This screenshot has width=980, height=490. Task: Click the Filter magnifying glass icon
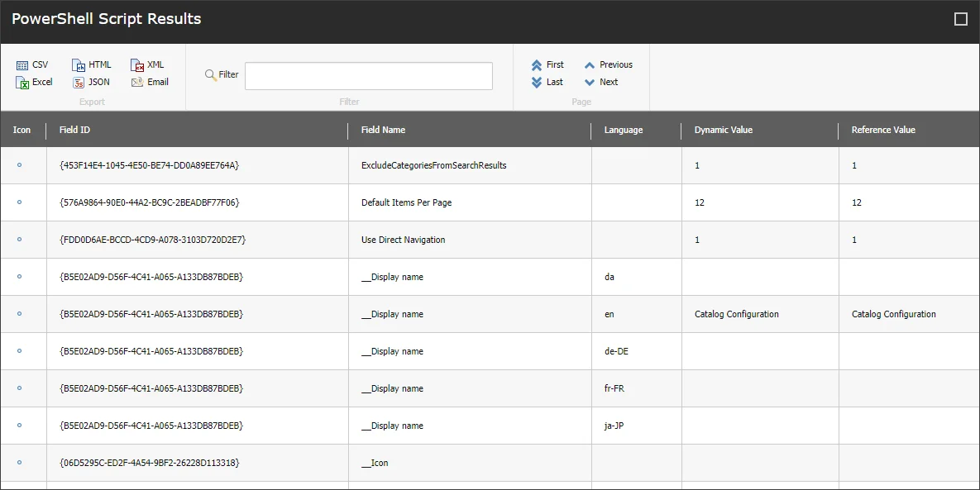(211, 75)
